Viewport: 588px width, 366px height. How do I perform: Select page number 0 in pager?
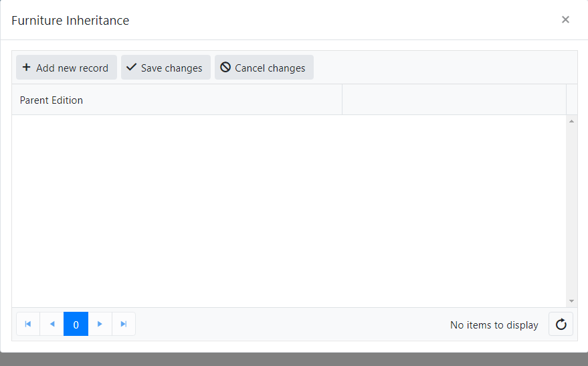tap(76, 325)
